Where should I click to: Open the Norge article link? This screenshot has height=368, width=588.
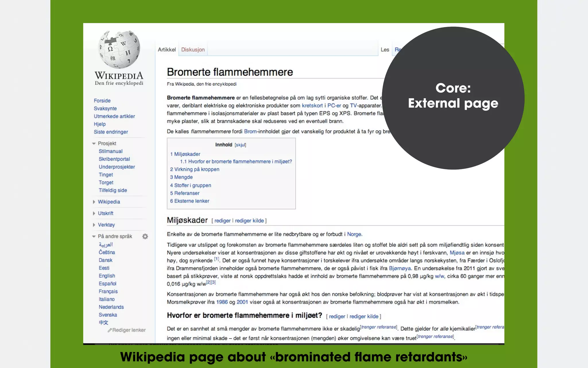354,234
